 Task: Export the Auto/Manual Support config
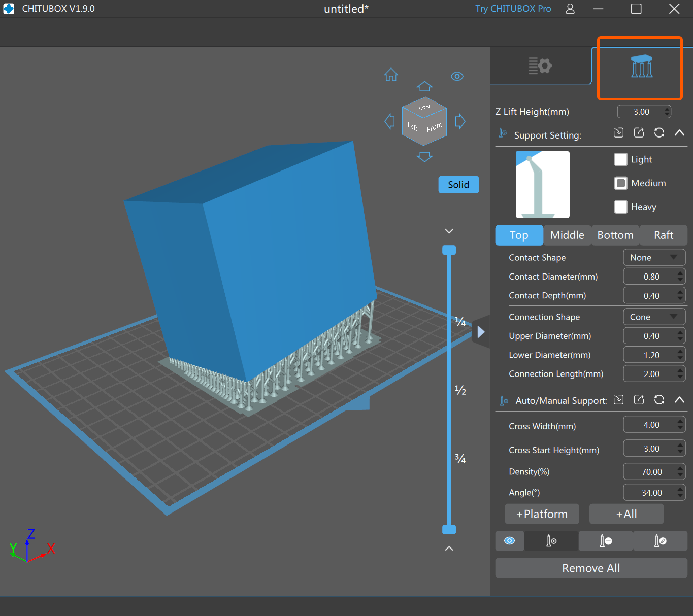(x=639, y=400)
